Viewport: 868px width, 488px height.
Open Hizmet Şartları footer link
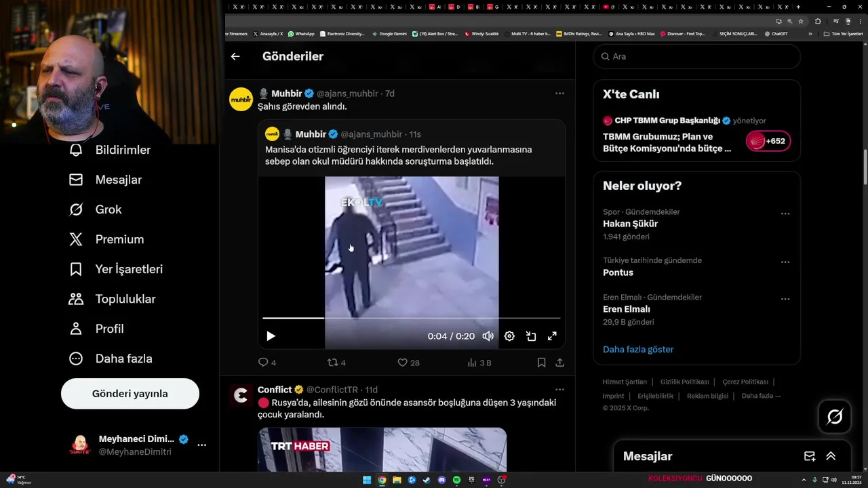[625, 382]
